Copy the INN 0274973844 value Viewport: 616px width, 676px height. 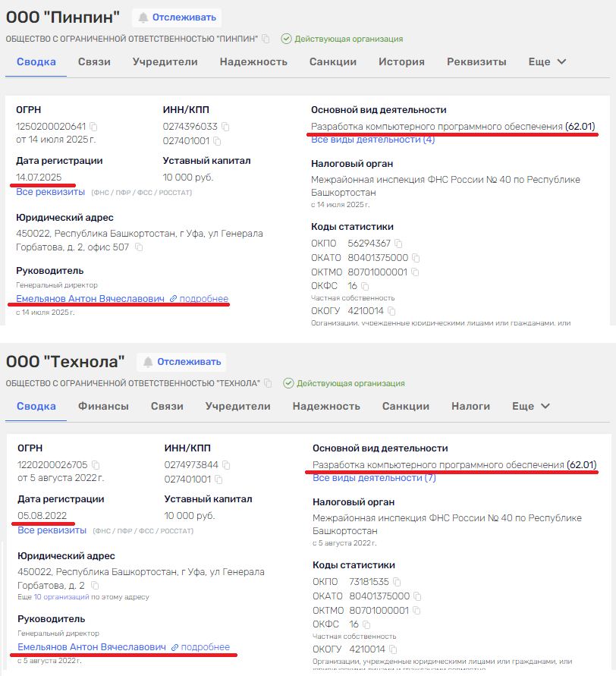click(x=226, y=465)
